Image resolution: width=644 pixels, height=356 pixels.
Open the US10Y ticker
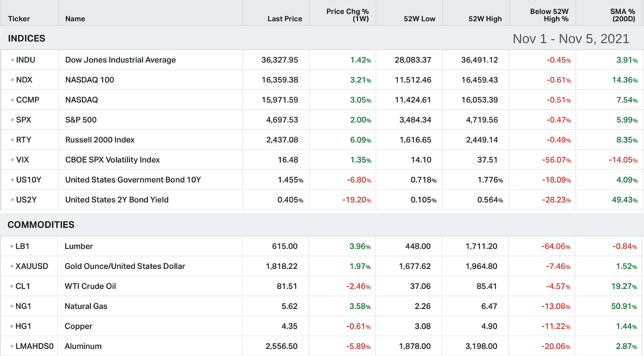point(28,180)
